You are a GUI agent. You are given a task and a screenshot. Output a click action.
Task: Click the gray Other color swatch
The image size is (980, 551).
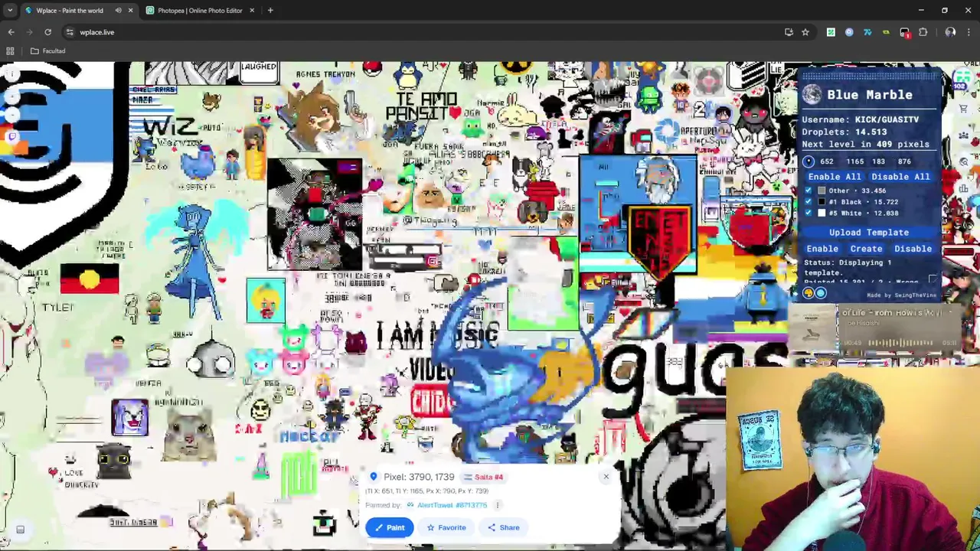(822, 191)
